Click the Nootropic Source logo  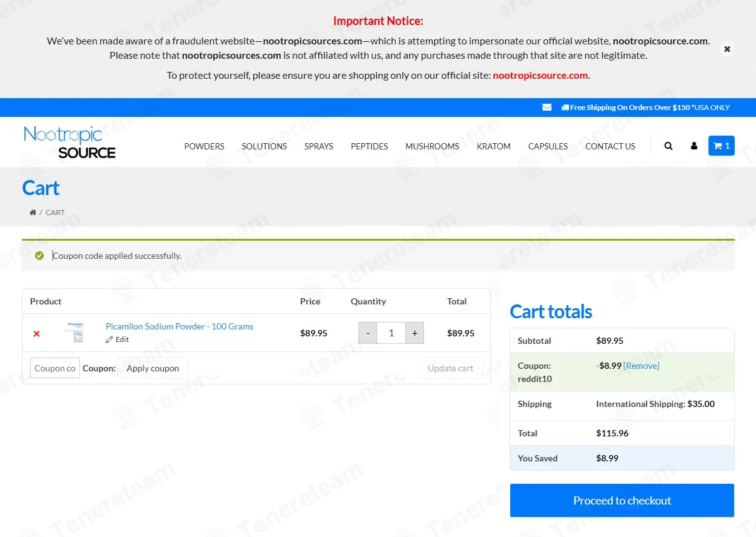tap(69, 142)
